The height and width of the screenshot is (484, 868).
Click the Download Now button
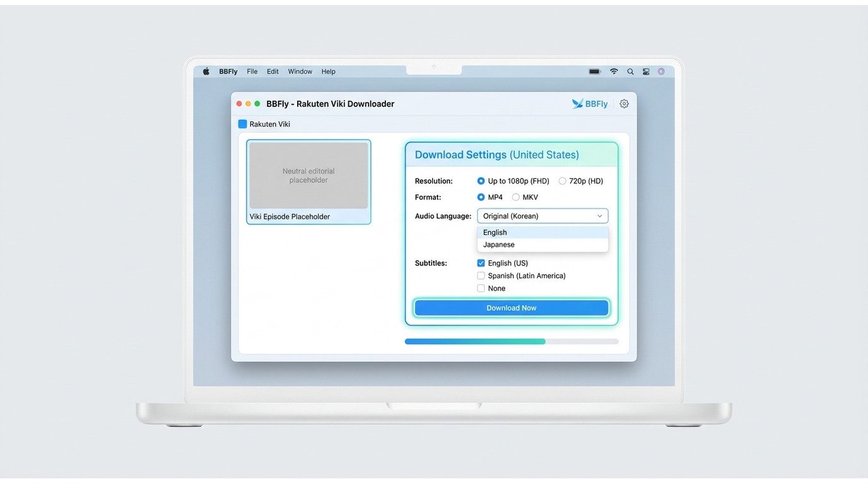(x=512, y=308)
